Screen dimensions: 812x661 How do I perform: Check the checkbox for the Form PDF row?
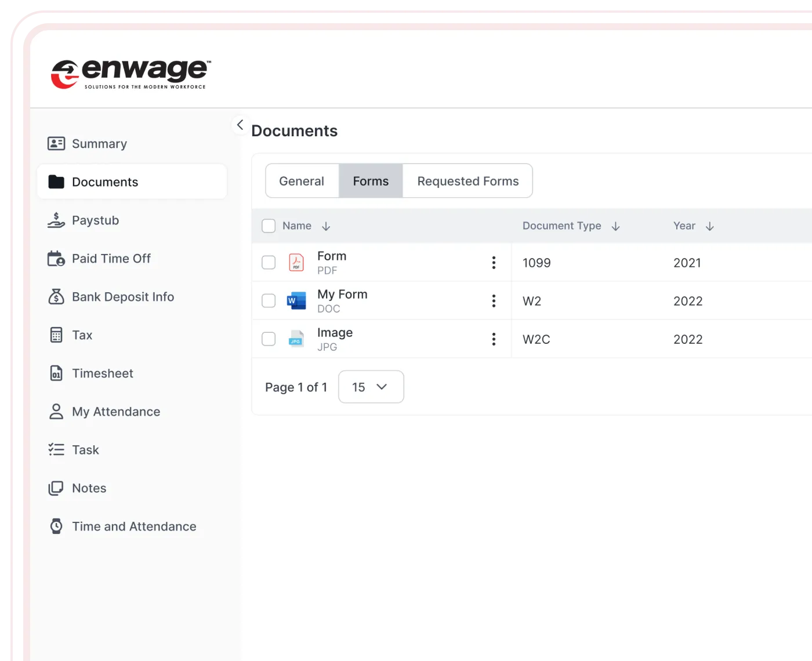click(269, 262)
